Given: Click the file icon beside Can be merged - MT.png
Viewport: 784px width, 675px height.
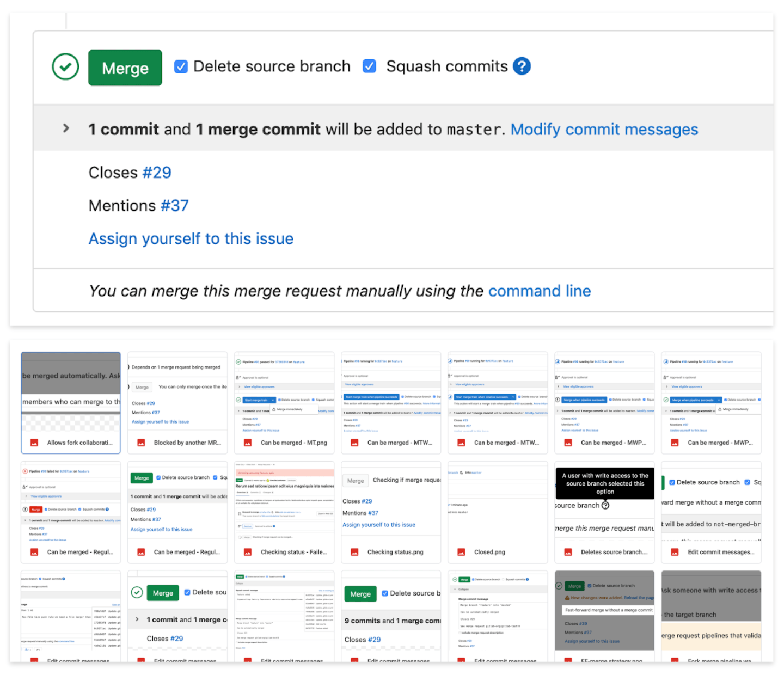Looking at the screenshot, I should click(x=248, y=443).
